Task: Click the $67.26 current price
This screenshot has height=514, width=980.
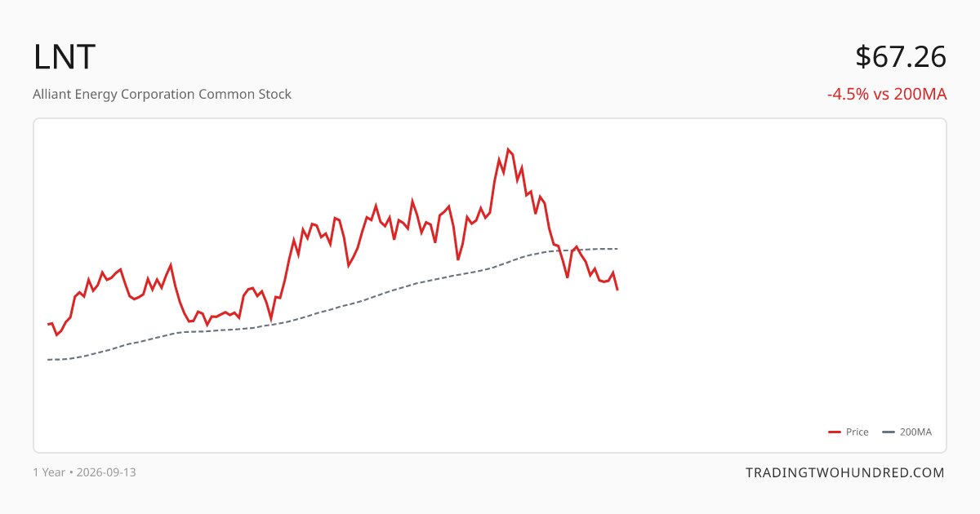Action: click(901, 56)
